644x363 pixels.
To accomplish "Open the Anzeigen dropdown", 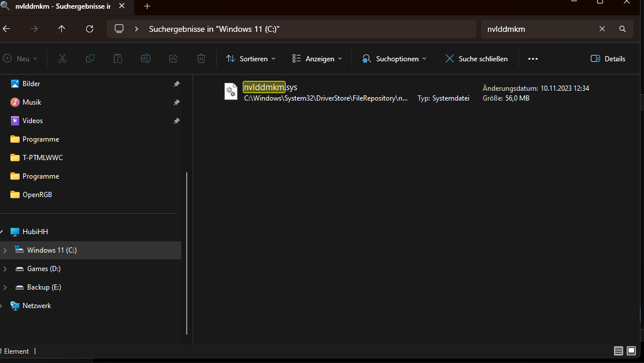I will (317, 59).
